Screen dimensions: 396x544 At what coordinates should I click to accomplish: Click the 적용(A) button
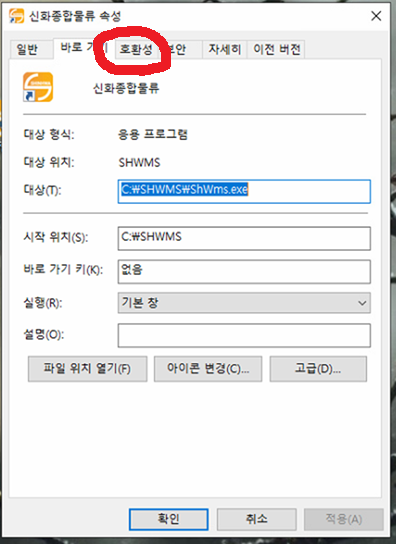click(x=344, y=519)
